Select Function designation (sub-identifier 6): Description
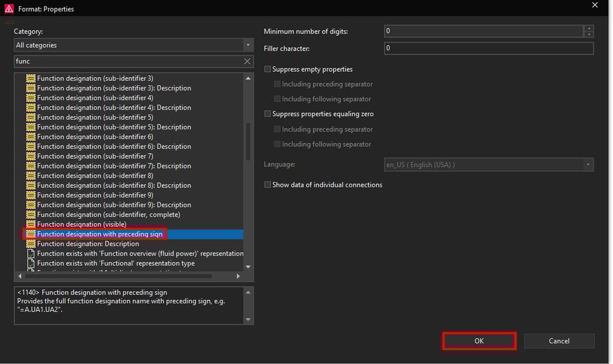Screen dimensions: 613x364 (x=114, y=146)
